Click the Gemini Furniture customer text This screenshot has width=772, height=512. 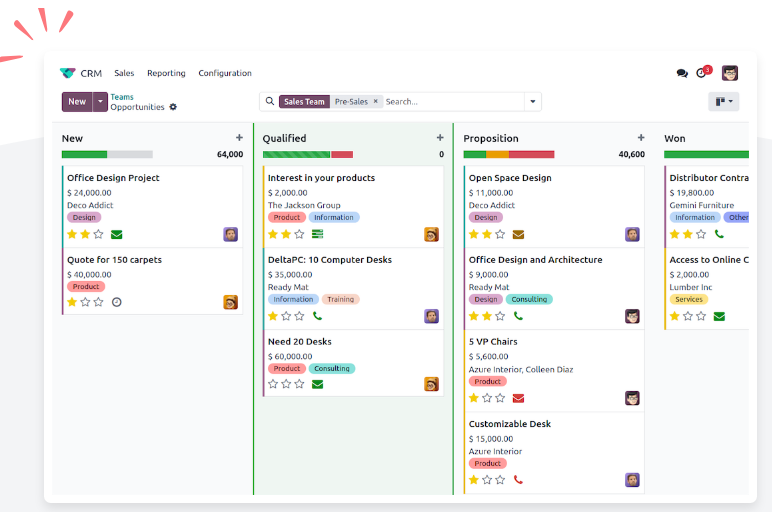coord(702,205)
